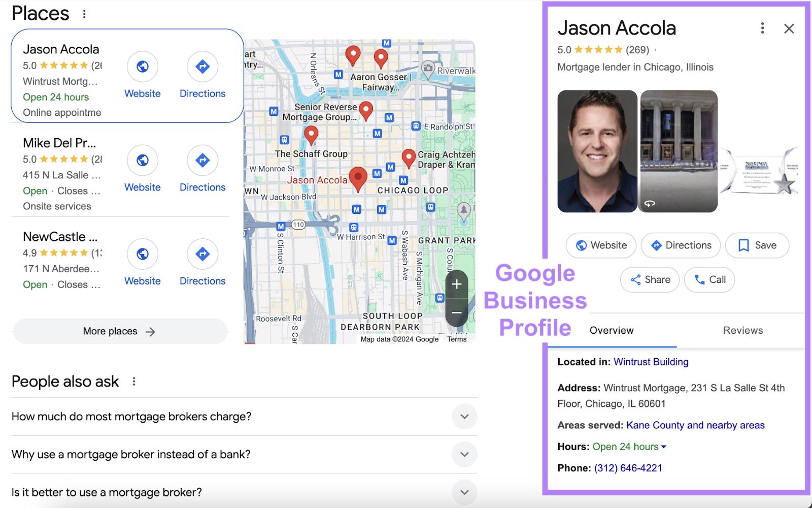The width and height of the screenshot is (812, 508).
Task: Save Jason Accola's business profile
Action: coord(757,245)
